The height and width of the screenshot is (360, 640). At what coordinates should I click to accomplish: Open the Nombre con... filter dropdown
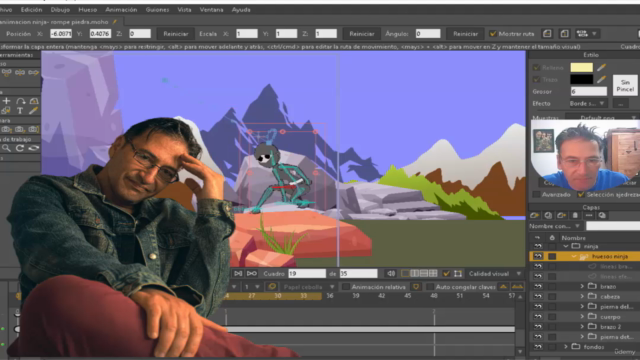coord(555,226)
